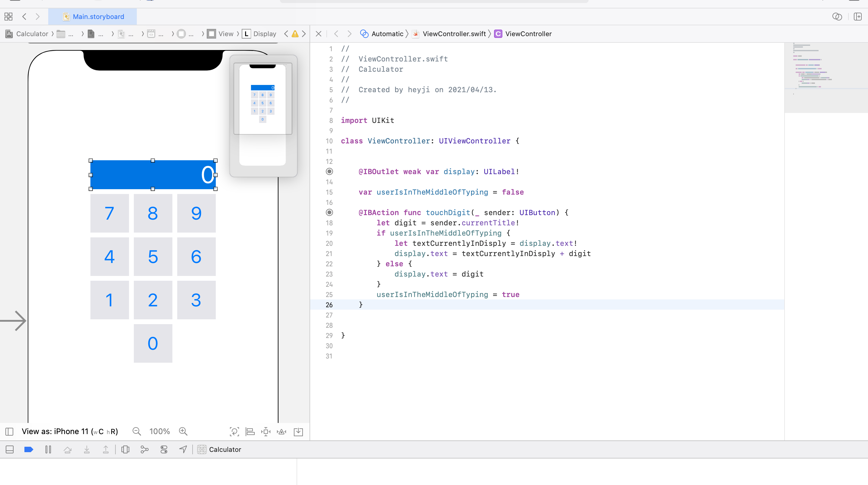Toggle the document outline sidebar
Screen dimensions: 868x485
pos(9,431)
